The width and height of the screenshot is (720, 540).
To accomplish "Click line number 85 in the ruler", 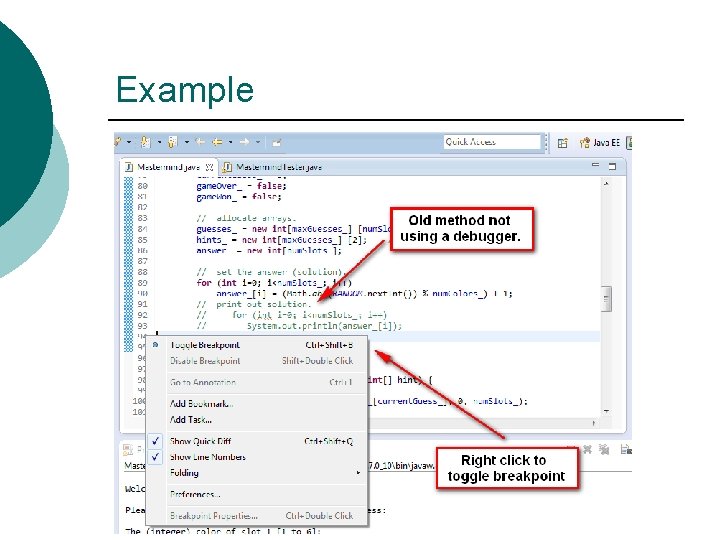I will point(142,240).
